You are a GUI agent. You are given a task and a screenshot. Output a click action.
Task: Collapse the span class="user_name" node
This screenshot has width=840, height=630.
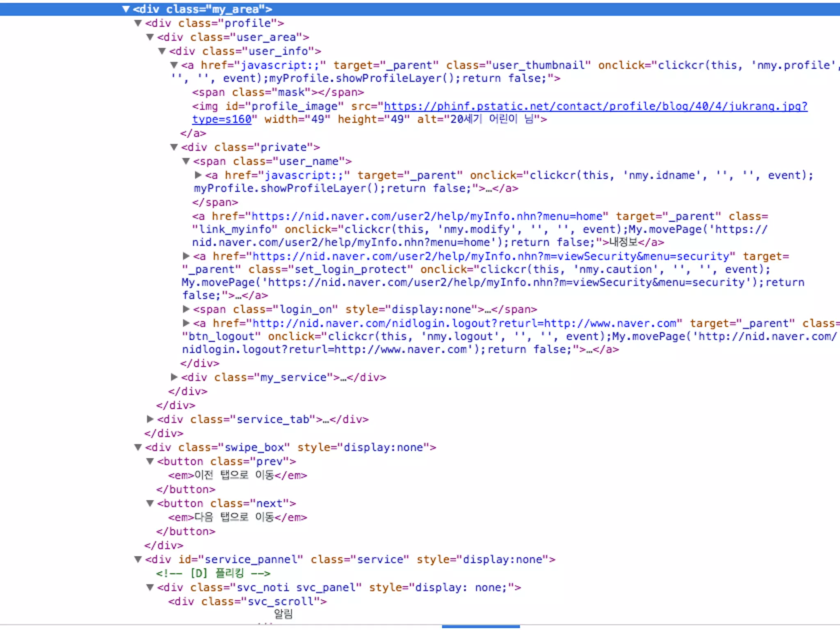[186, 161]
